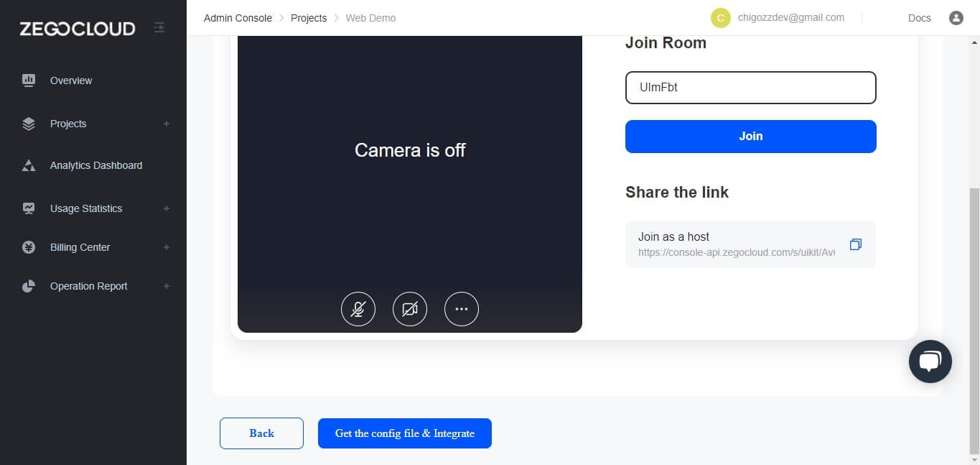Open the live chat support bubble

[x=930, y=361]
